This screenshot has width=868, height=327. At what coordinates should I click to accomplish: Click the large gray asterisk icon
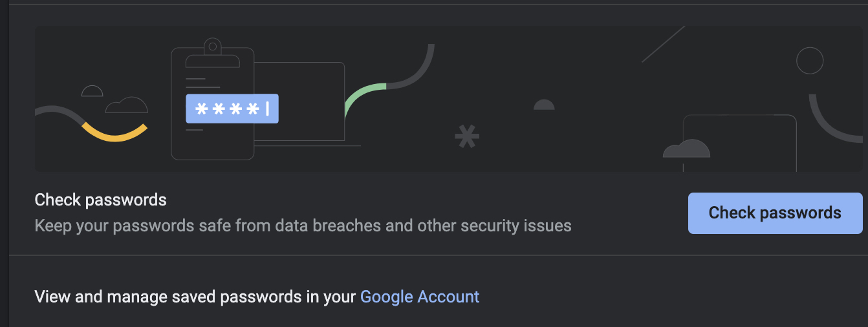pyautogui.click(x=467, y=136)
